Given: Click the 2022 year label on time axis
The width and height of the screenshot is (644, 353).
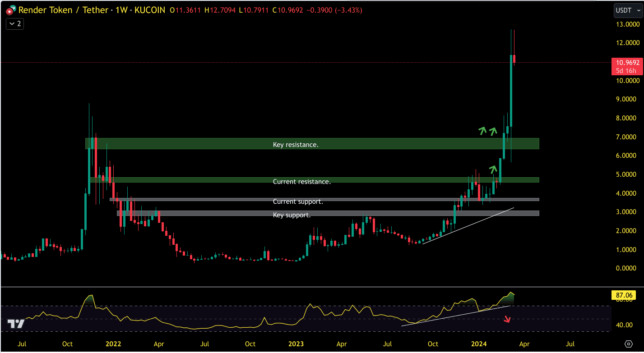Looking at the screenshot, I should point(113,344).
